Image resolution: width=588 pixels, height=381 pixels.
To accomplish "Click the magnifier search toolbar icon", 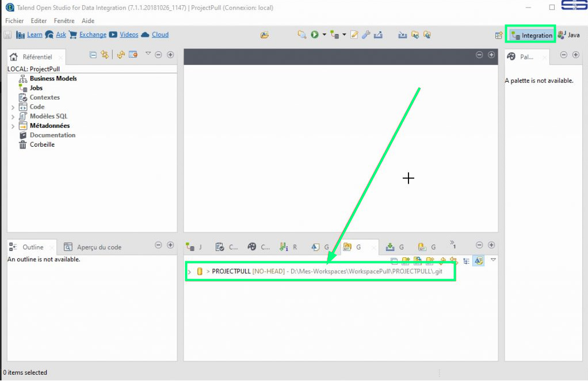I will tap(302, 35).
